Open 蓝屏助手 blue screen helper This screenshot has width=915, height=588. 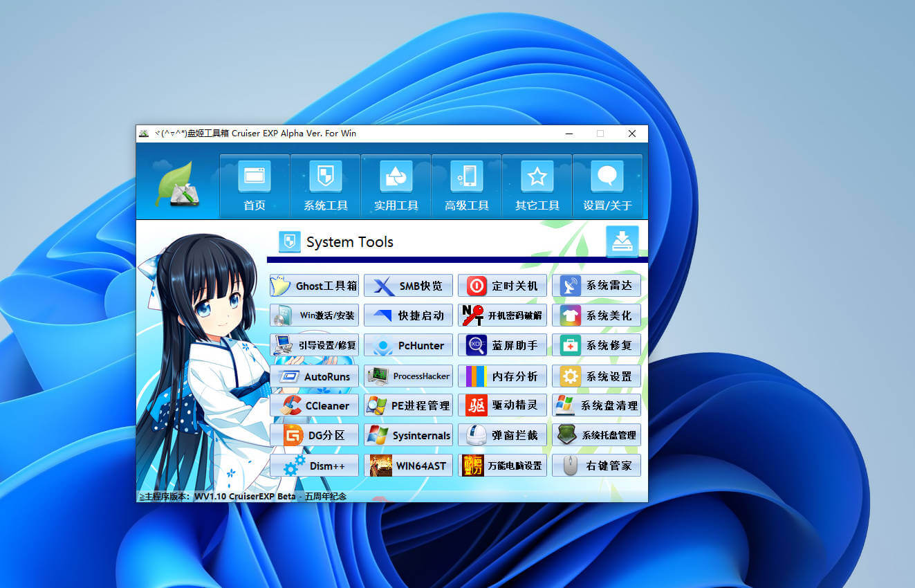502,345
